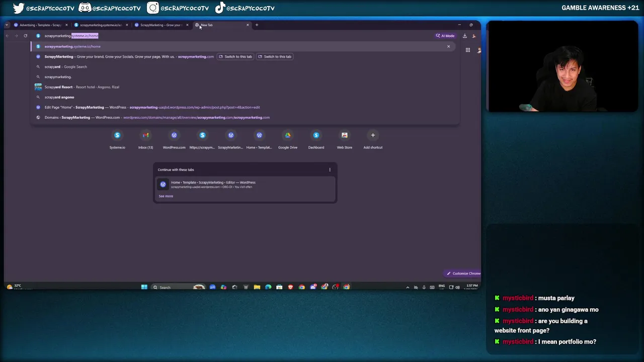644x362 pixels.
Task: Select the scrapyard - Google Search suggestion
Action: click(x=244, y=66)
